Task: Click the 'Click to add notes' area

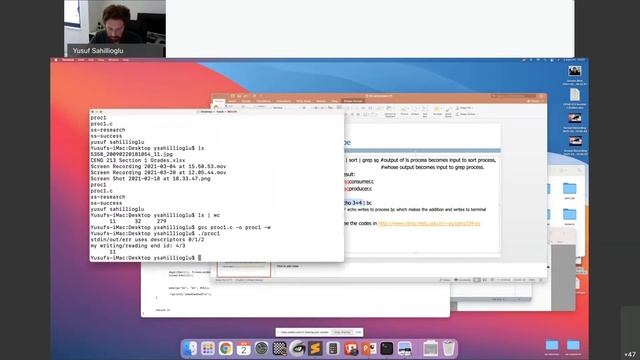Action: point(288,266)
